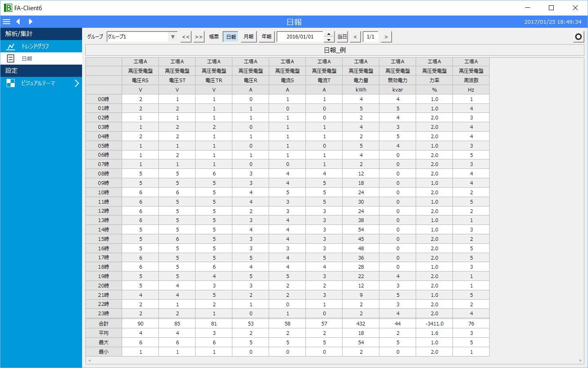Decrease date with down spinner arrow
The height and width of the screenshot is (368, 588).
pos(329,40)
